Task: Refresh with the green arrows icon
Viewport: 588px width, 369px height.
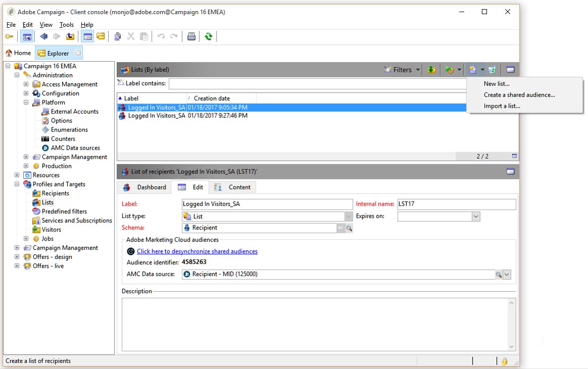Action: tap(208, 36)
